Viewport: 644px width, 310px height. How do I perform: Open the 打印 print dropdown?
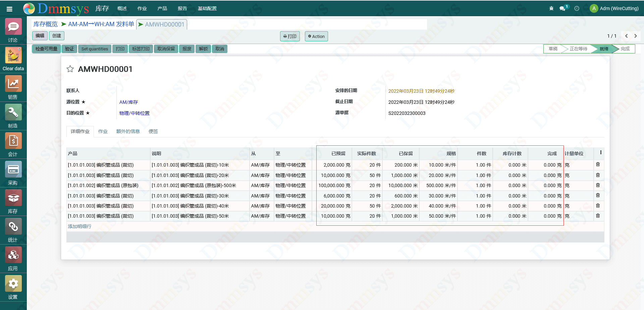[290, 36]
